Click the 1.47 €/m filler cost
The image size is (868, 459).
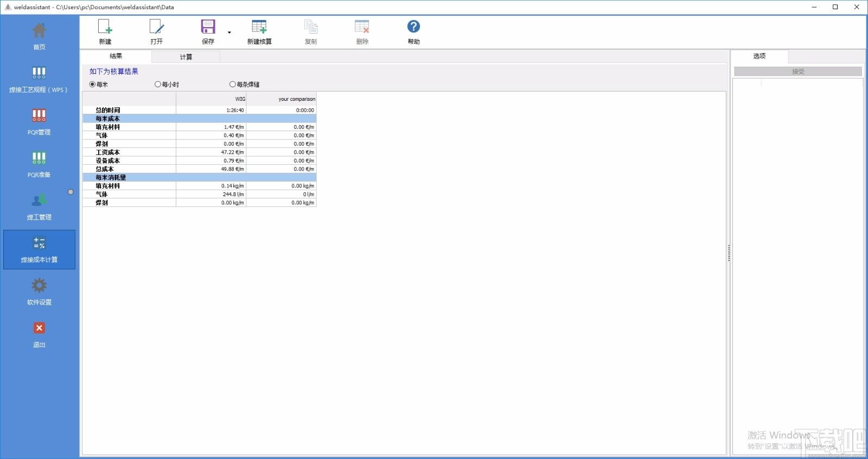[234, 127]
